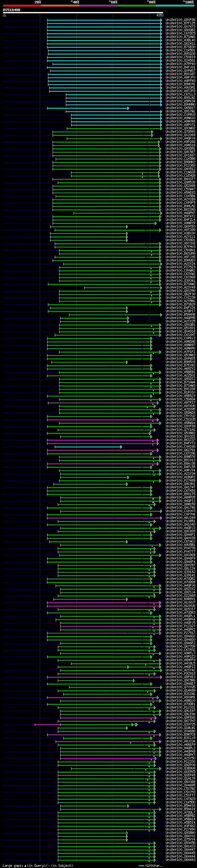The width and height of the screenshot is (197, 868).
Task: Select hit label UniRef100_A7PP40
Action: [x=180, y=64]
